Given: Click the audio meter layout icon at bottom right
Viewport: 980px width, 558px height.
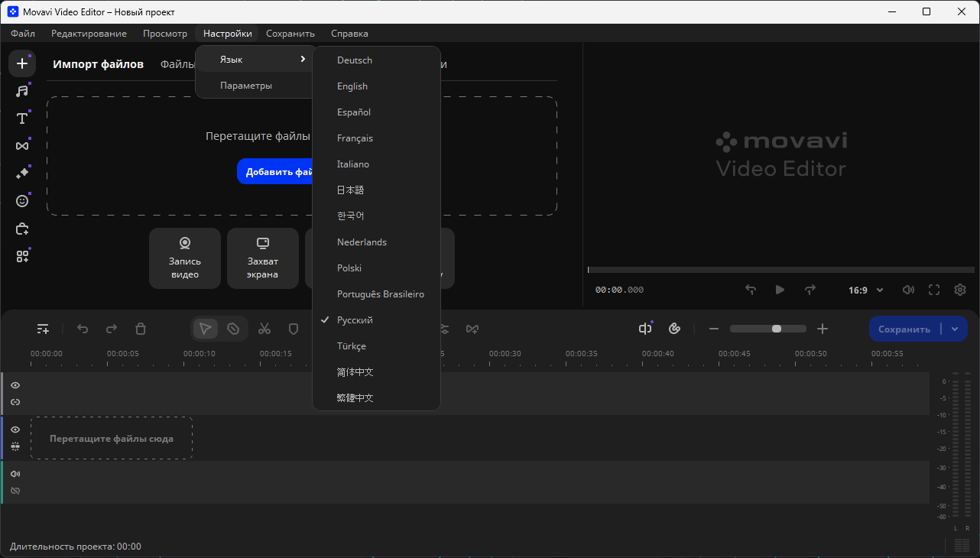Looking at the screenshot, I should coord(962,546).
